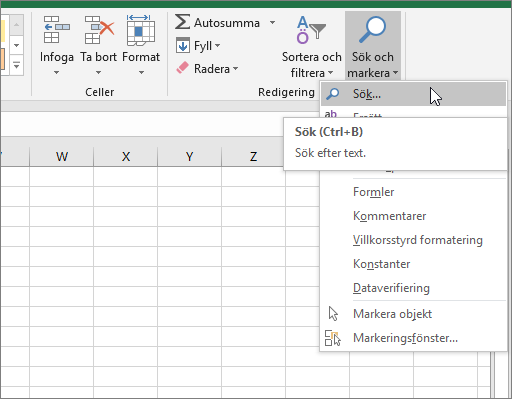
Task: Click the Fyll label
Action: pyautogui.click(x=203, y=46)
